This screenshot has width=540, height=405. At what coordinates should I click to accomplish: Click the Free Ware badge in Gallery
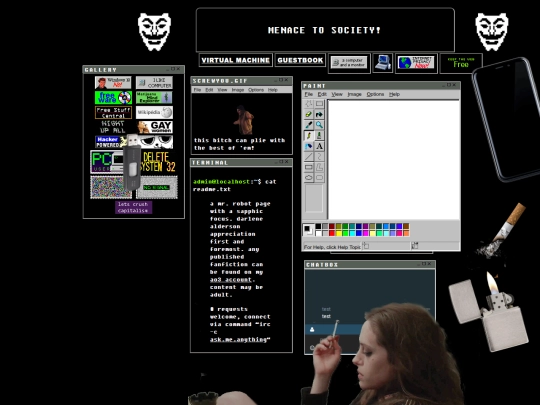pyautogui.click(x=113, y=97)
